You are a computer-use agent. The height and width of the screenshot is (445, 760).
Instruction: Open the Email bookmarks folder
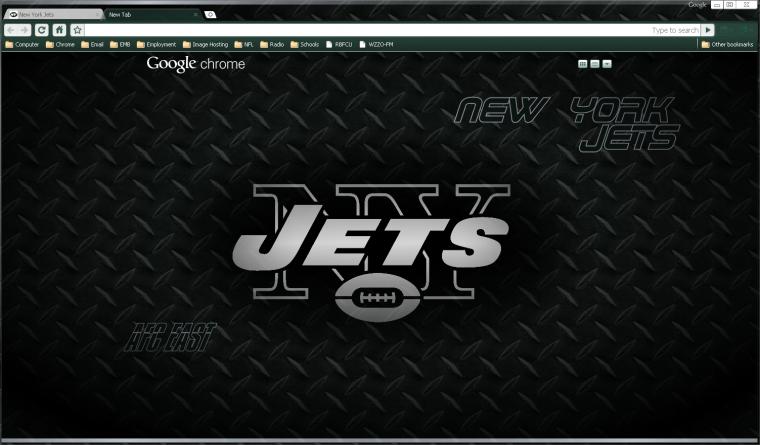[92, 45]
